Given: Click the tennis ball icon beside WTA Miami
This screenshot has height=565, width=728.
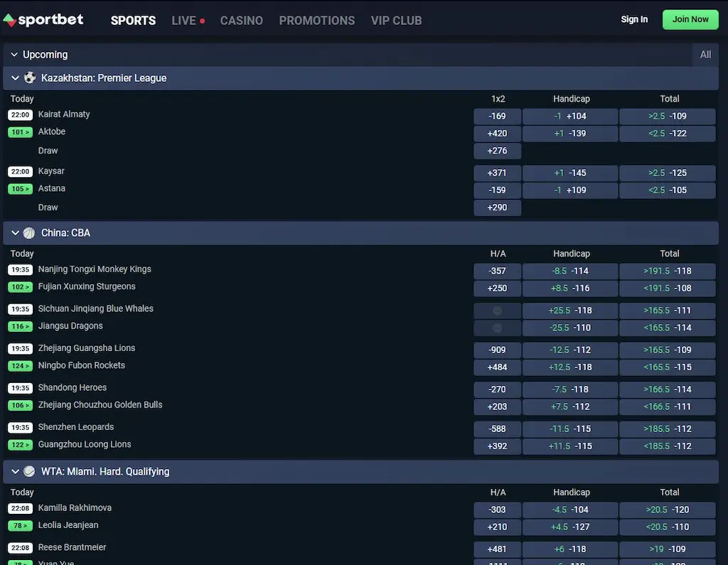Looking at the screenshot, I should 29,471.
